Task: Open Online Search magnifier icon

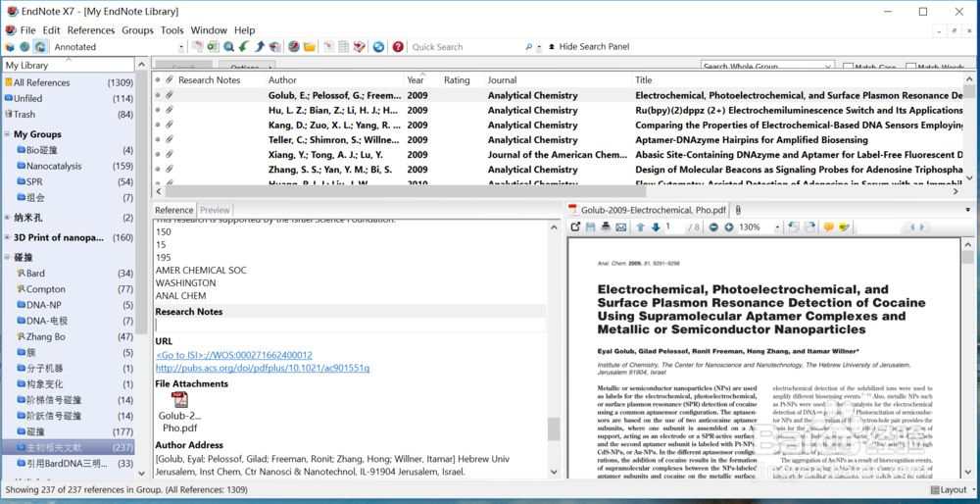Action: coord(228,47)
